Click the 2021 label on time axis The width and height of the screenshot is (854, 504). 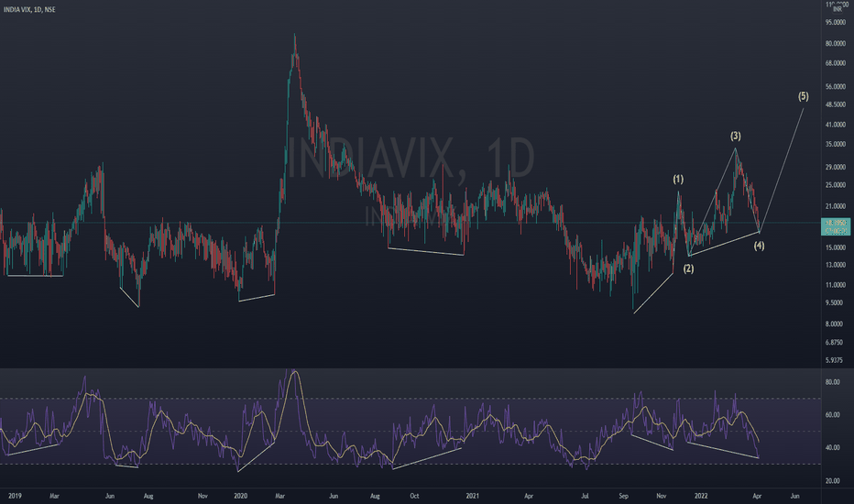(x=472, y=496)
